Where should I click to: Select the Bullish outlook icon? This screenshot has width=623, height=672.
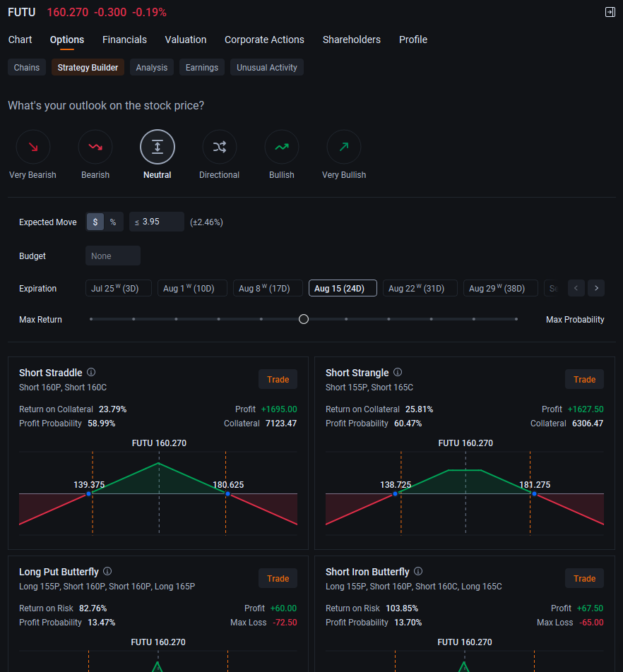282,147
